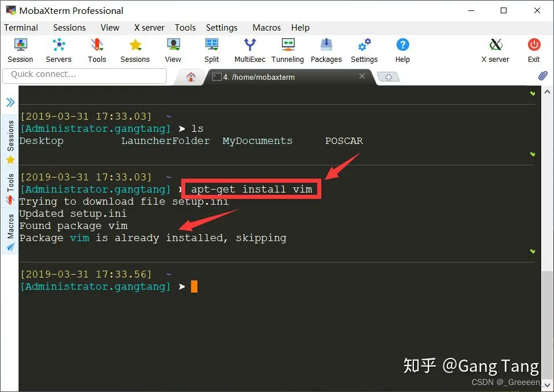This screenshot has width=554, height=392.
Task: Collapse the top terminal block green chevron
Action: [x=533, y=94]
